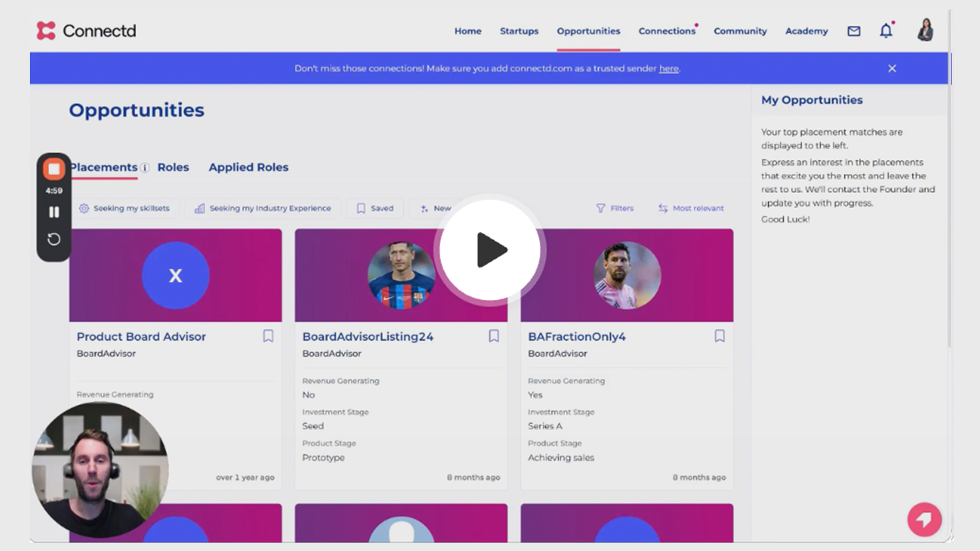
Task: Pause the recording timer
Action: (54, 212)
